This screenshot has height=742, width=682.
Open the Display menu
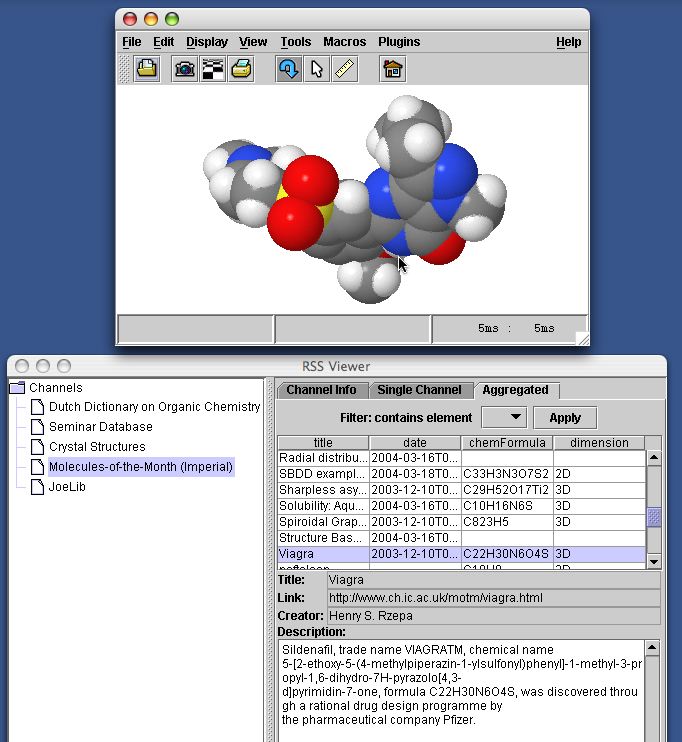coord(207,42)
